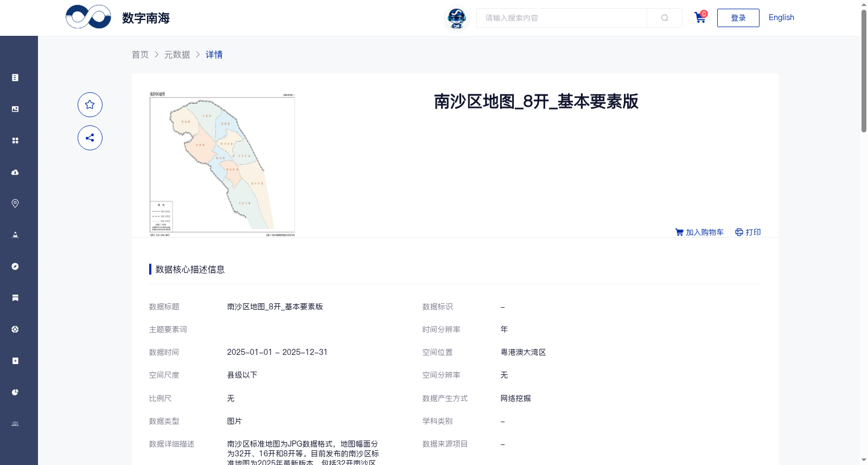Screen dimensions: 868x465
Task: Select the compass sidebar icon
Action: coord(15,266)
